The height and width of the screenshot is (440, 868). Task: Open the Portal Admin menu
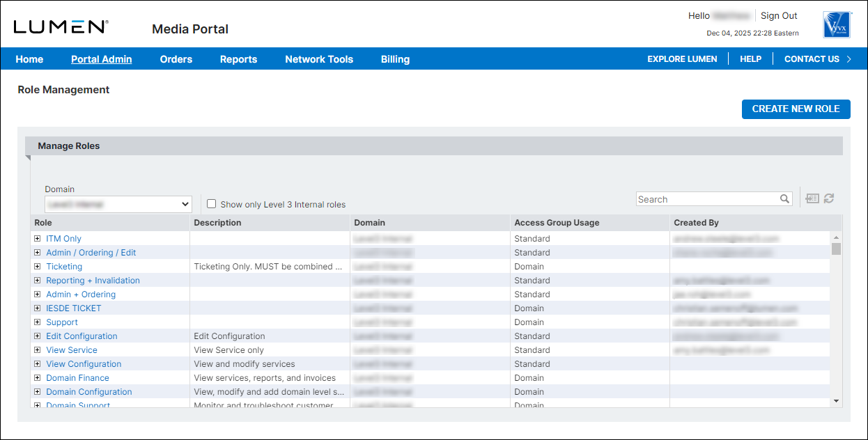point(101,59)
